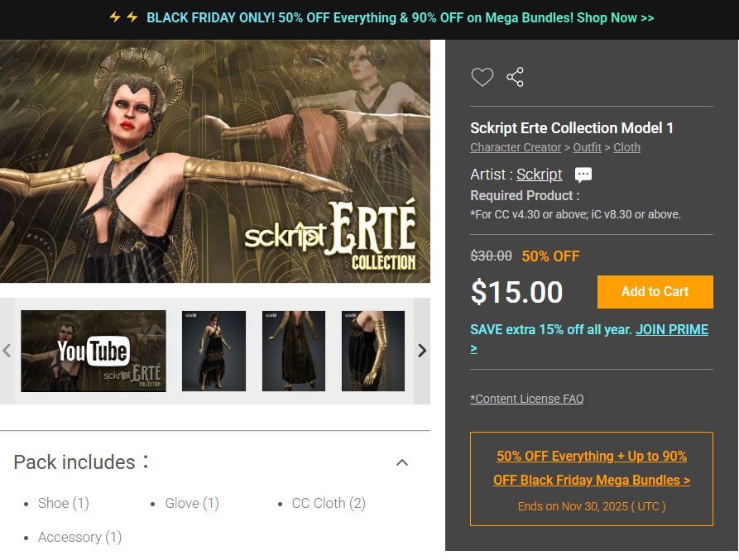Play the YouTube video thumbnail

94,351
